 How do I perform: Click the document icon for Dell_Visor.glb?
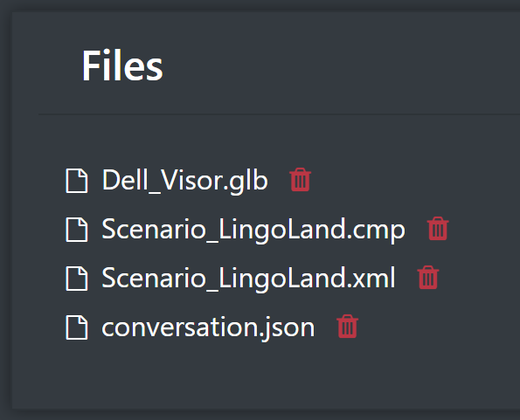pos(77,181)
